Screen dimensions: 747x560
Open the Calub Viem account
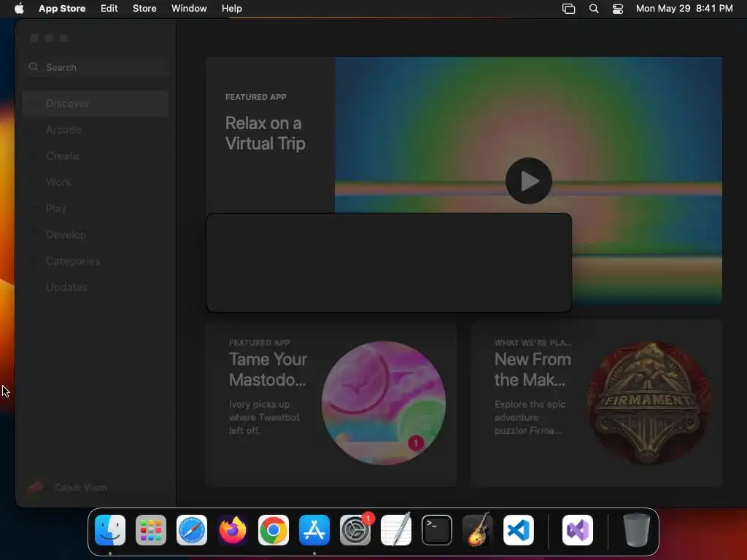tap(80, 487)
